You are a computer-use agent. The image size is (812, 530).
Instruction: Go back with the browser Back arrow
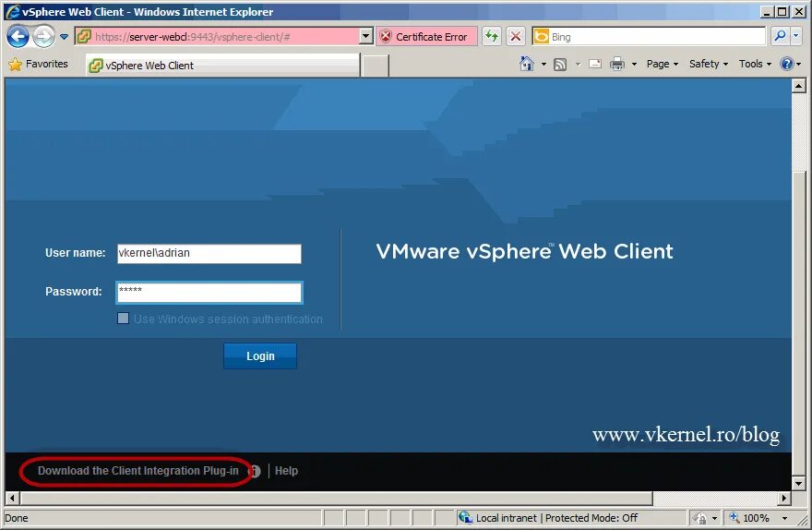[x=18, y=37]
